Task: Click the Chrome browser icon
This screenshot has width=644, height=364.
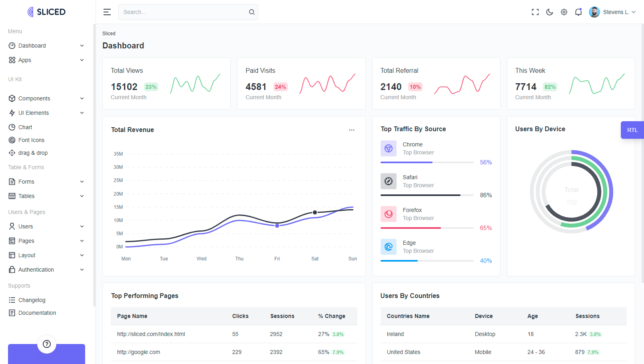Action: tap(388, 148)
